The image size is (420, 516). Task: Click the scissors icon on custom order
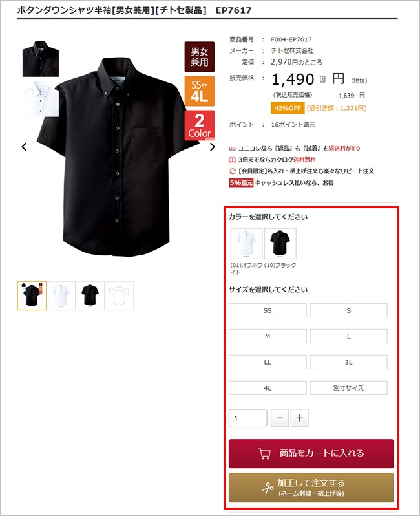[x=268, y=488]
